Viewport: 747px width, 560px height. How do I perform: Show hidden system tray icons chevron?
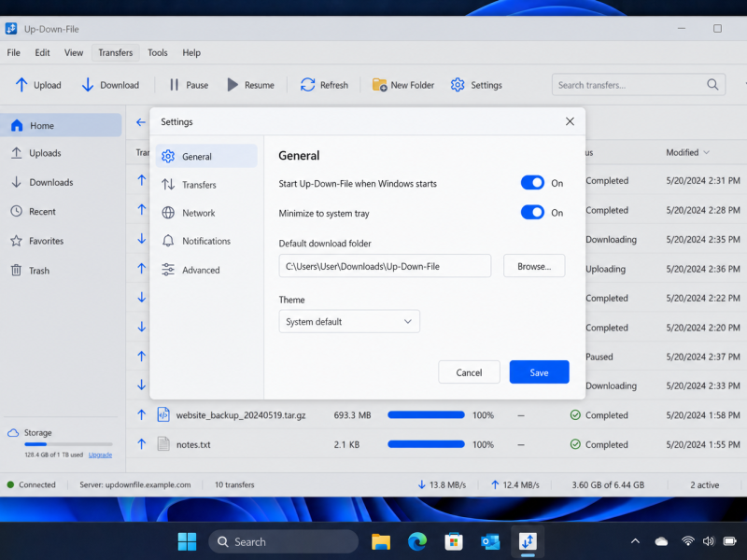pos(635,541)
